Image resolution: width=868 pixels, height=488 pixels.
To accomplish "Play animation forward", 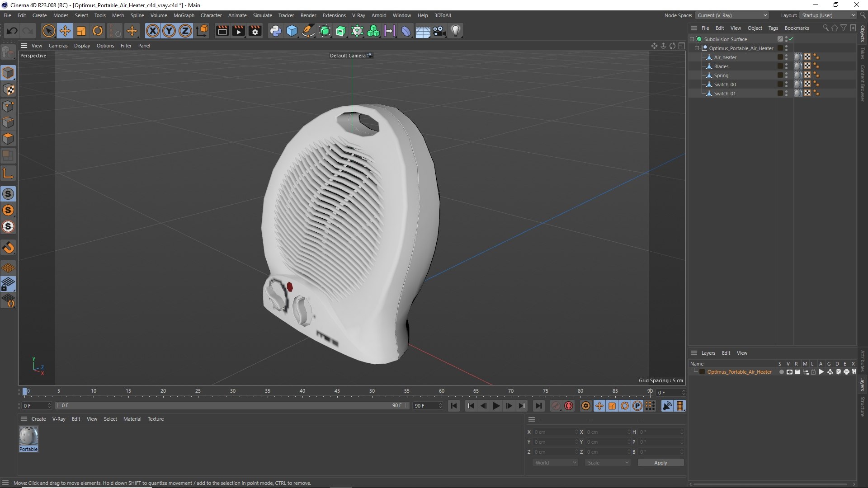I will pos(496,406).
